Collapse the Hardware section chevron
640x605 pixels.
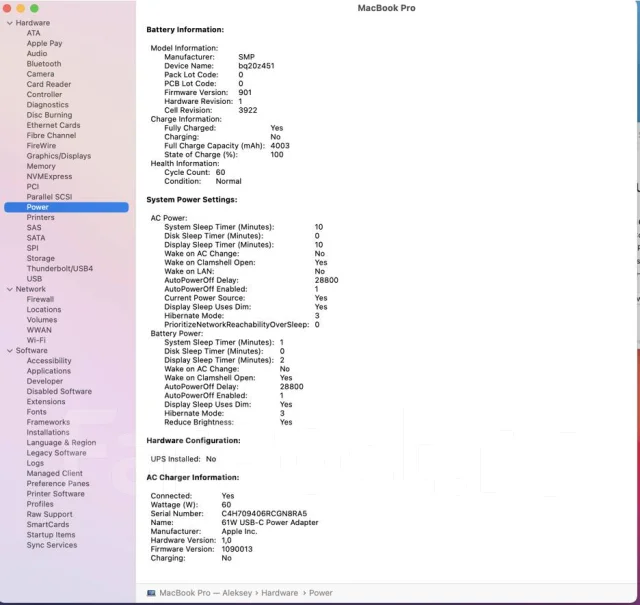[x=10, y=23]
